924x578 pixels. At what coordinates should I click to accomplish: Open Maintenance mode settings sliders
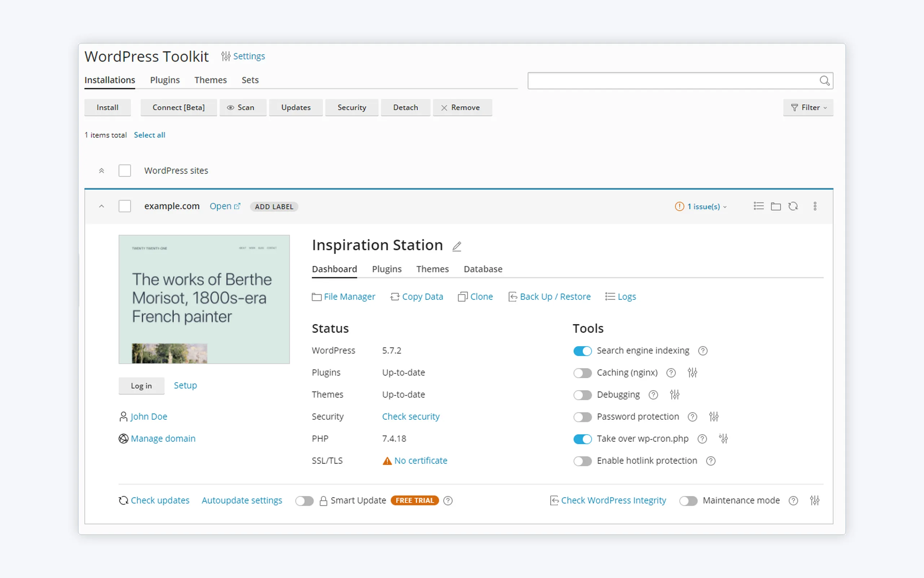click(814, 501)
